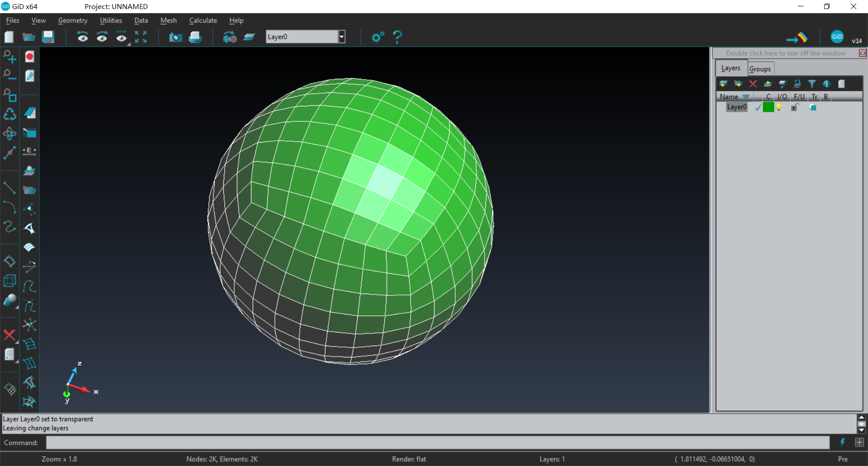Click the red record button icon
Viewport: 868px width, 466px height.
pyautogui.click(x=30, y=57)
